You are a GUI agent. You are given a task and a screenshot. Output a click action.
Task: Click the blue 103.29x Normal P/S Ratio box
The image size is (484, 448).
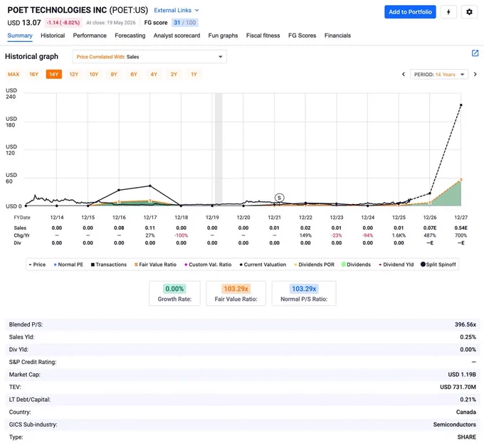[x=304, y=293]
